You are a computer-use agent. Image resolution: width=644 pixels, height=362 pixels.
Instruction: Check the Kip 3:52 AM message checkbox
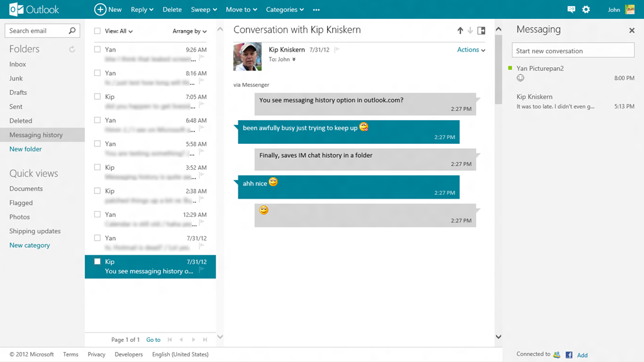point(97,167)
